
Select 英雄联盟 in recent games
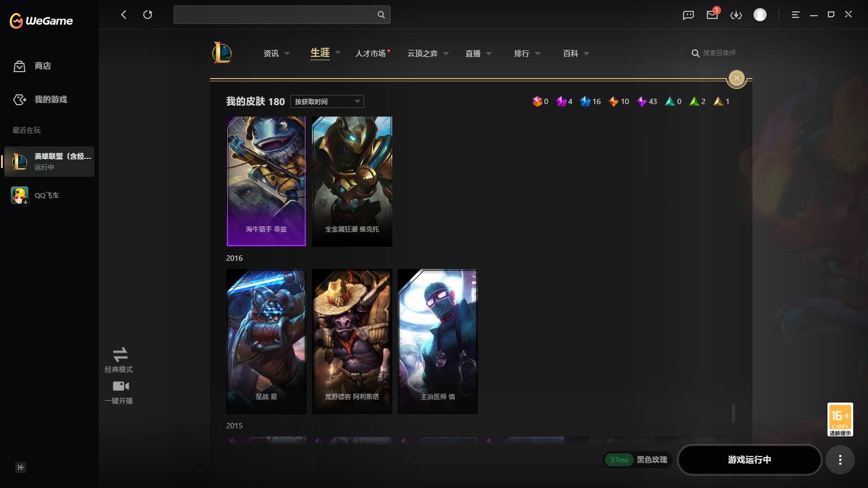[49, 162]
